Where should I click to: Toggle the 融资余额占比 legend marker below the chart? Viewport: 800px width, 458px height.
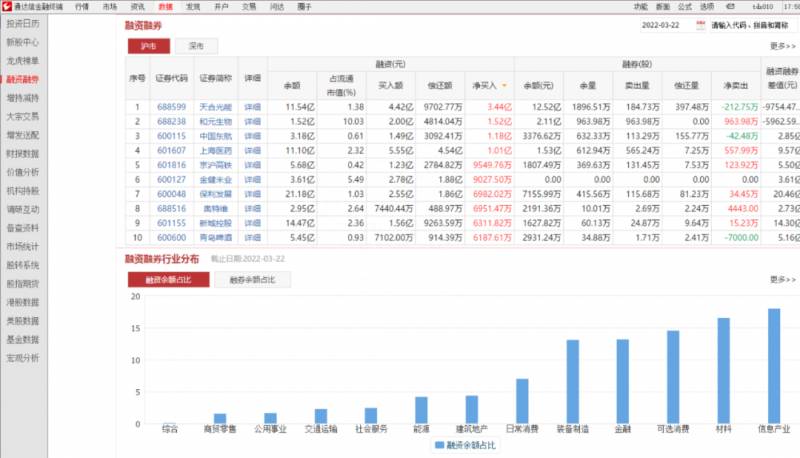[439, 445]
